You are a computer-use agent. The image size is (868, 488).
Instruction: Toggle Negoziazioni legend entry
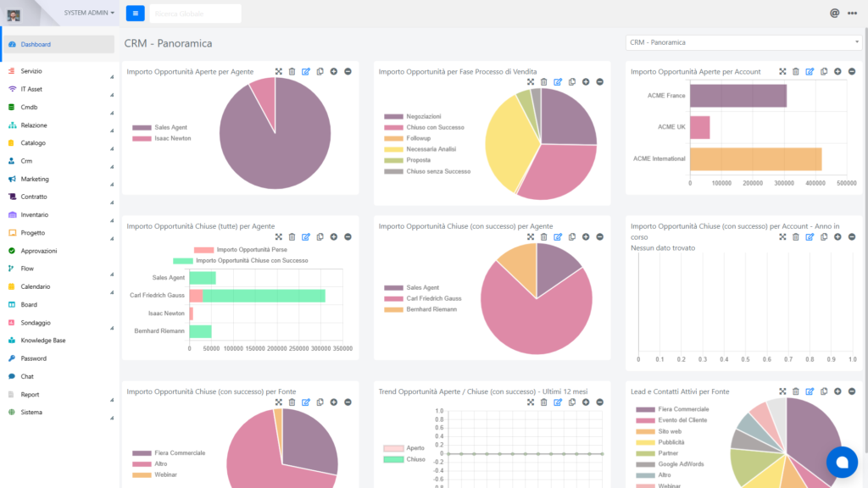click(413, 116)
